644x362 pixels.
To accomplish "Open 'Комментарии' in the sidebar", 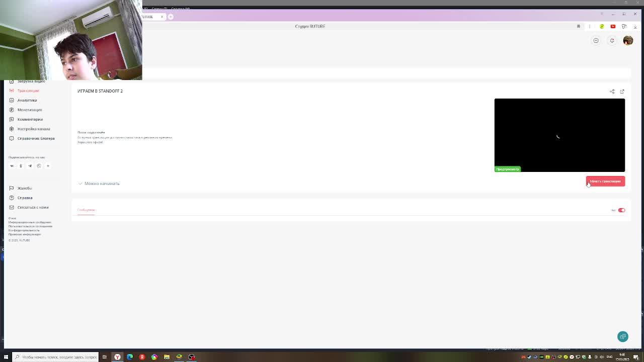I will pyautogui.click(x=30, y=119).
